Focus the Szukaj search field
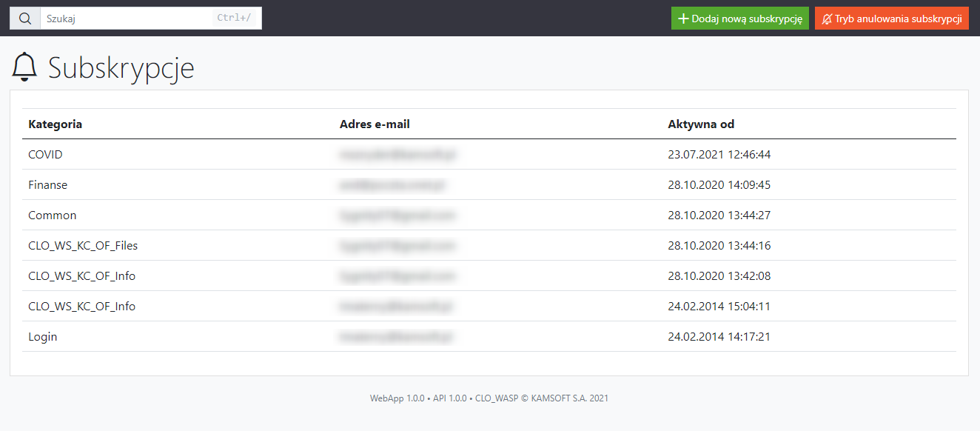The width and height of the screenshot is (980, 431). coord(126,19)
